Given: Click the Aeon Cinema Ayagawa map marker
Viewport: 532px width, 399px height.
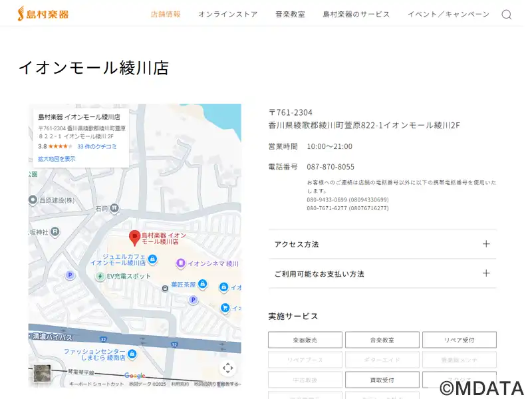Looking at the screenshot, I should (180, 263).
